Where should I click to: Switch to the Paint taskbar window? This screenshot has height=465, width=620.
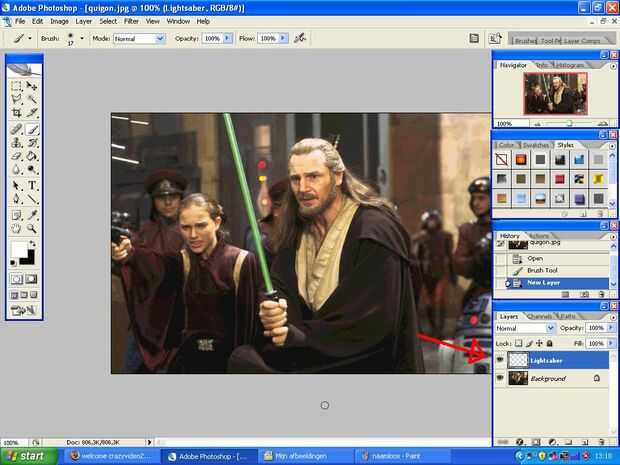pos(401,456)
